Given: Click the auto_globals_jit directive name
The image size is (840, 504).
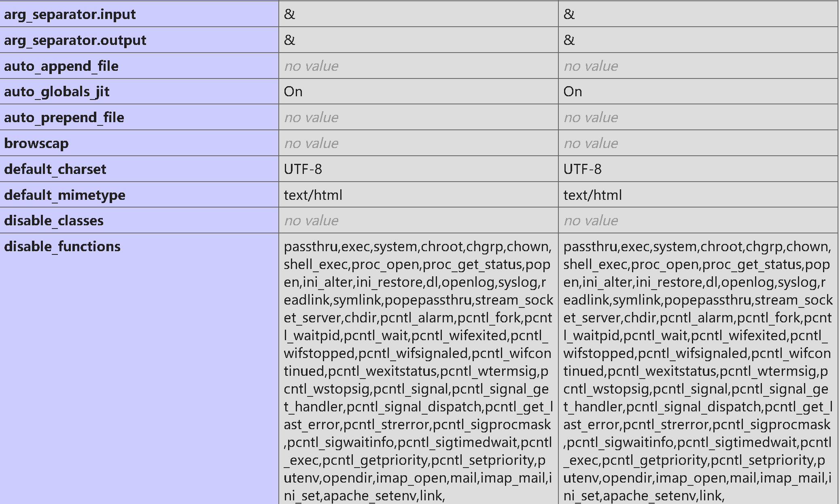Looking at the screenshot, I should [57, 92].
